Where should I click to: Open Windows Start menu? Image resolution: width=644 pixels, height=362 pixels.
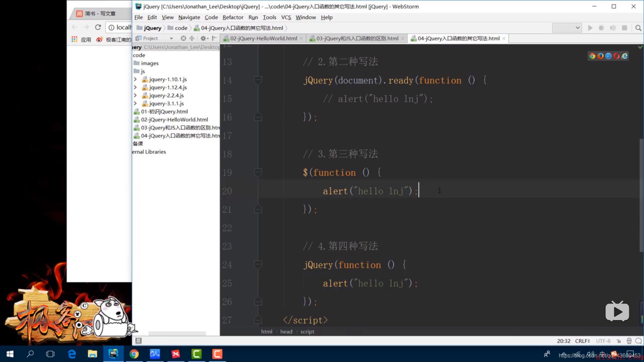pyautogui.click(x=10, y=354)
